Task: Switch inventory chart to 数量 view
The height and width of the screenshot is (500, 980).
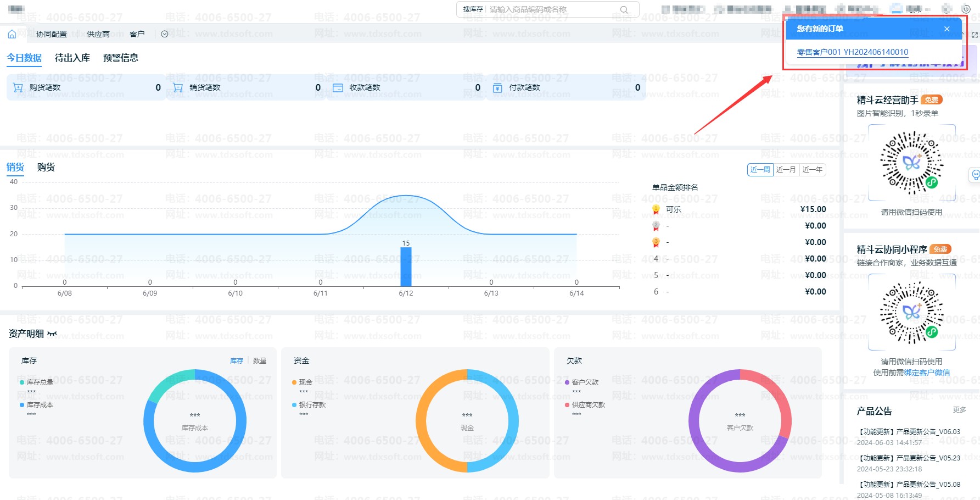Action: (x=260, y=361)
